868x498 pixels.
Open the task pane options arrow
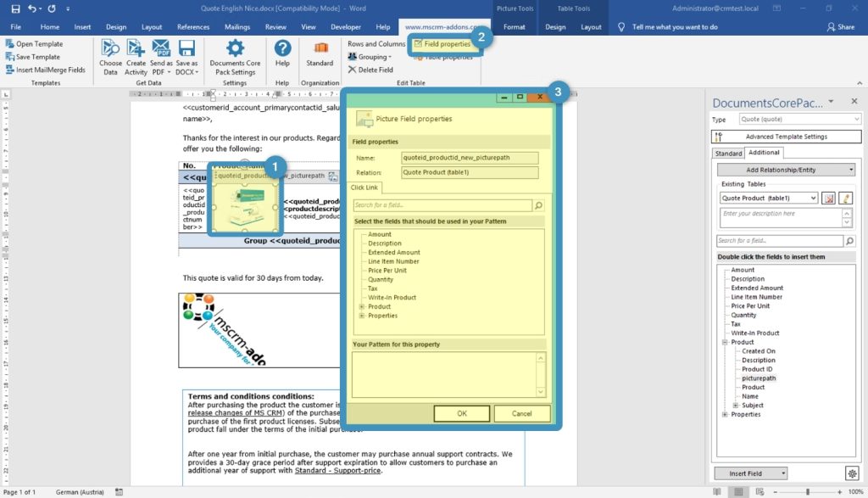[831, 101]
